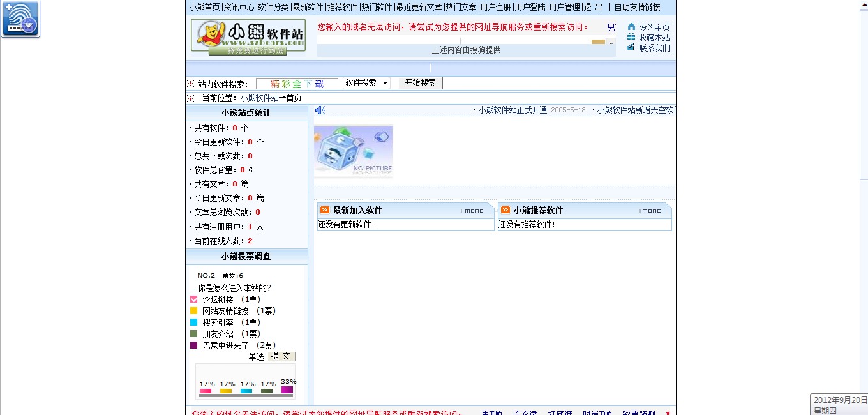Open the 热门软件 navigation item
Viewport: 868px width, 415px height.
377,7
